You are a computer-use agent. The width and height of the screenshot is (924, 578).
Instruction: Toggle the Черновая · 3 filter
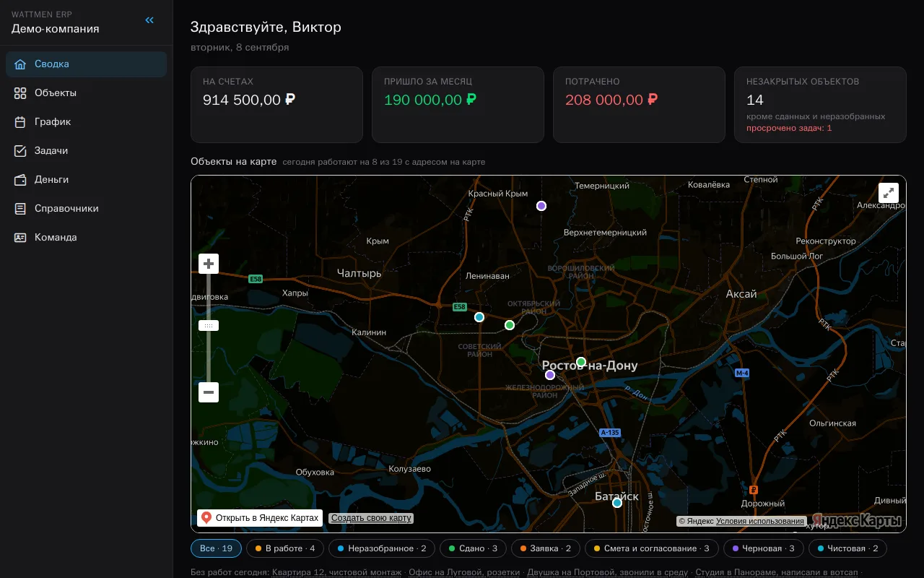click(x=764, y=548)
